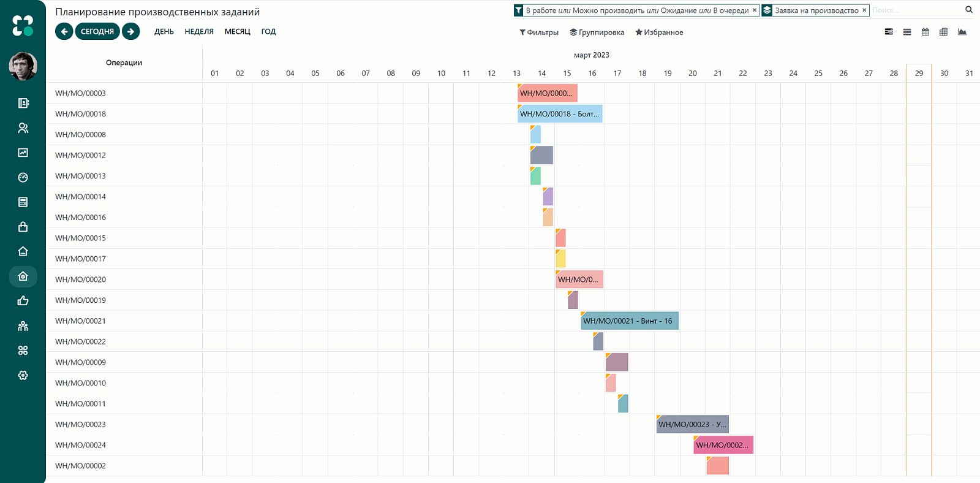The image size is (980, 483).
Task: Remove the status filter facet
Action: click(755, 10)
